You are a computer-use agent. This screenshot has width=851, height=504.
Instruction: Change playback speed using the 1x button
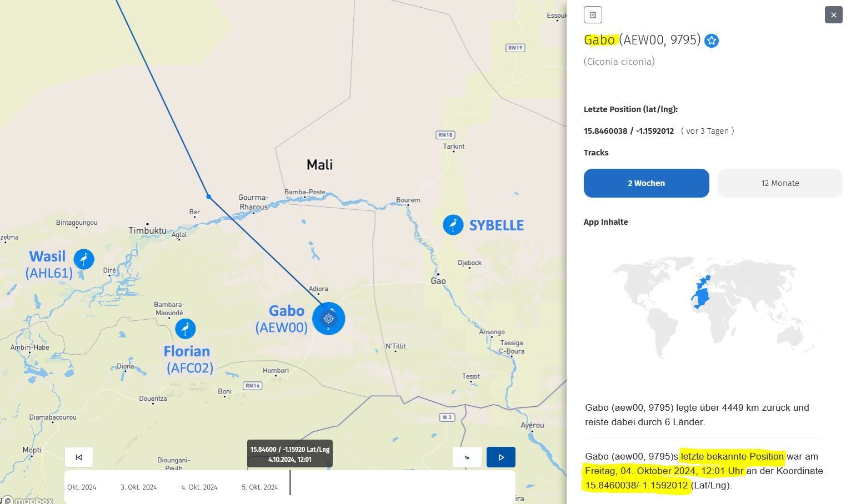pyautogui.click(x=467, y=457)
